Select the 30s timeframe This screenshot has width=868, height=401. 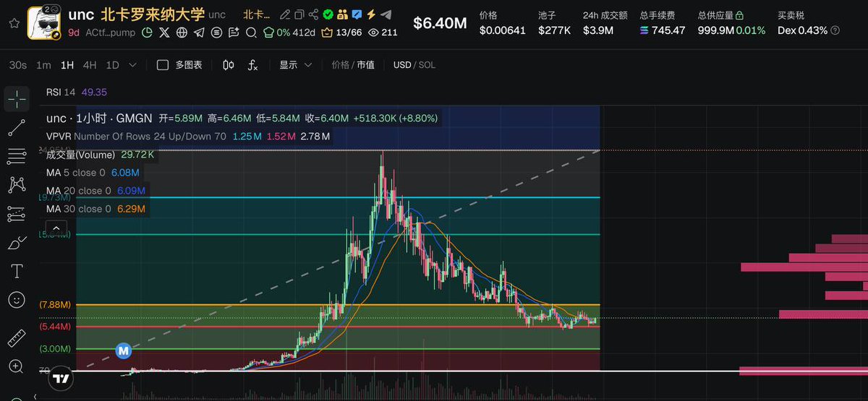click(x=18, y=65)
